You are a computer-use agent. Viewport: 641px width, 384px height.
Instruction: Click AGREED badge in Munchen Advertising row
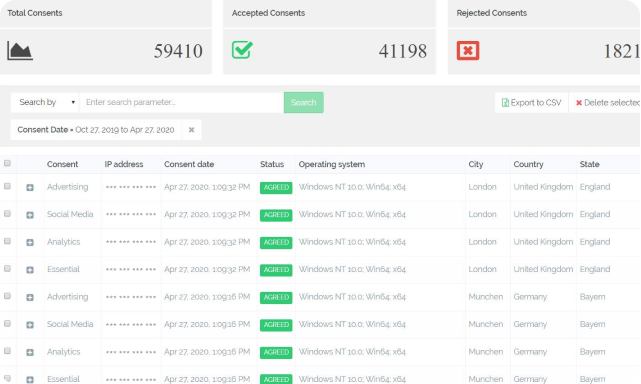pos(276,297)
